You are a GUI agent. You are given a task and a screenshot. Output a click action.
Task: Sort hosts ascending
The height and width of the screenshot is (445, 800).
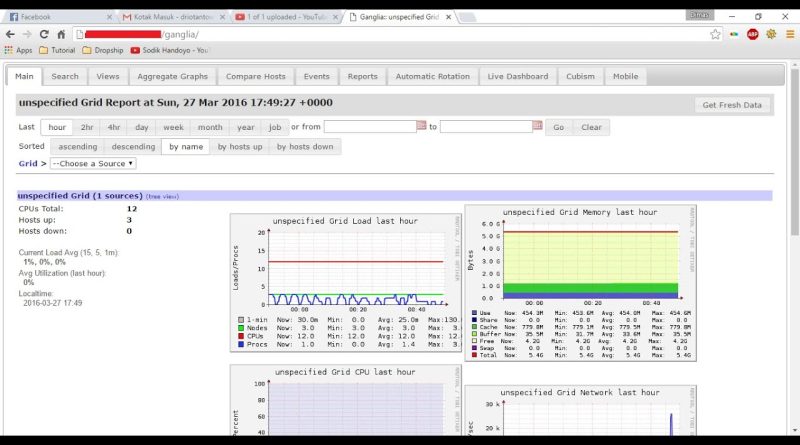click(78, 146)
